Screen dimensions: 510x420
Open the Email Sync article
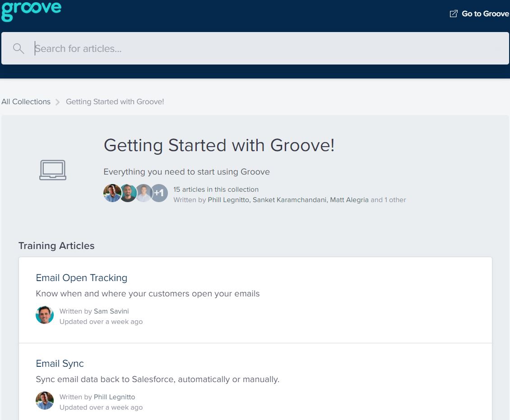(60, 364)
